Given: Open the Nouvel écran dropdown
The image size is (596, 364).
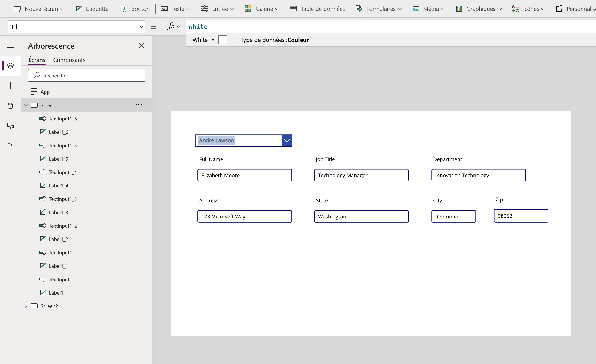Looking at the screenshot, I should click(39, 9).
